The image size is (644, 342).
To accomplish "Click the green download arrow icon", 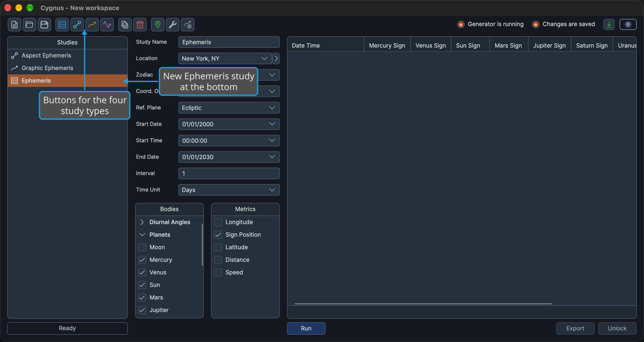I will pyautogui.click(x=609, y=25).
